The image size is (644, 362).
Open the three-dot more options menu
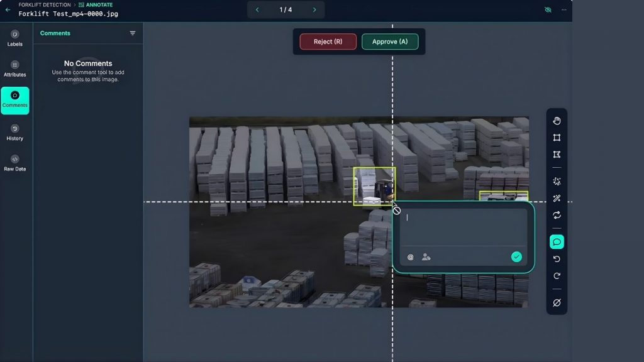click(x=563, y=10)
